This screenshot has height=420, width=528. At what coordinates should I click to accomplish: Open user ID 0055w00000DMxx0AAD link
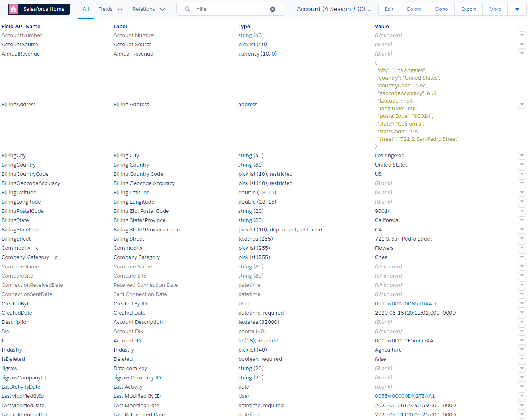pos(405,304)
